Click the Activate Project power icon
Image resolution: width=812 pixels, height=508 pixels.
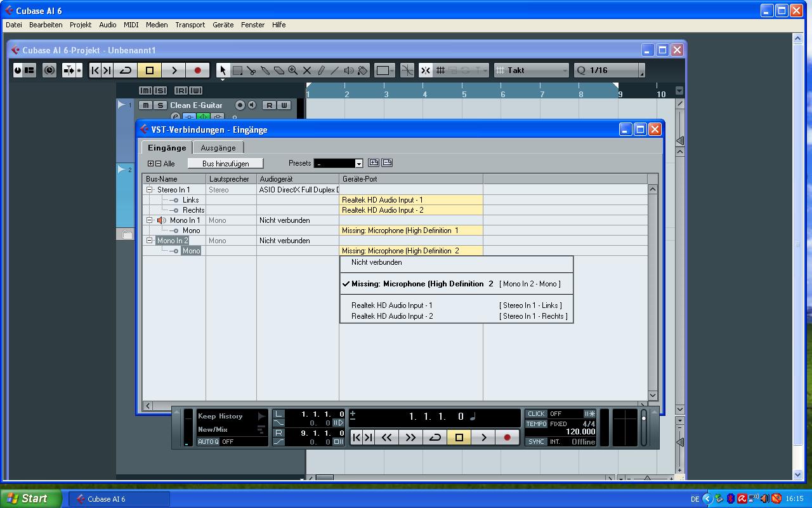click(18, 70)
